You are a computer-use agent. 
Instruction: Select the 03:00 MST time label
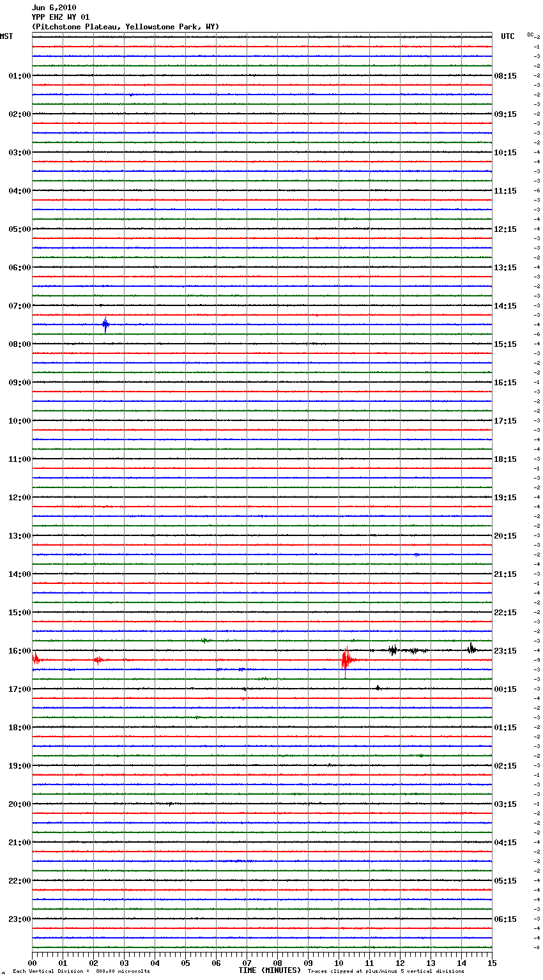[20, 153]
